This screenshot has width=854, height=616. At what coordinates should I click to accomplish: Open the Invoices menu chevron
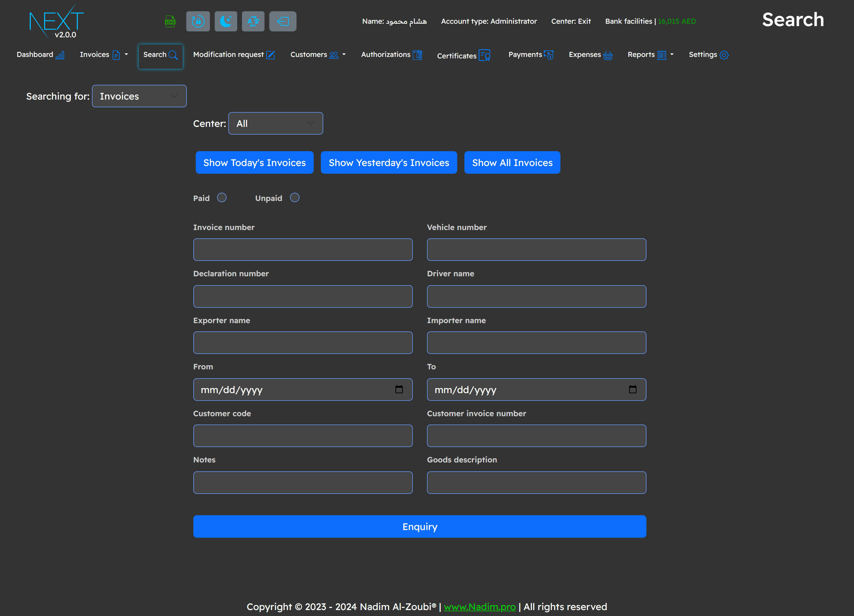click(126, 55)
